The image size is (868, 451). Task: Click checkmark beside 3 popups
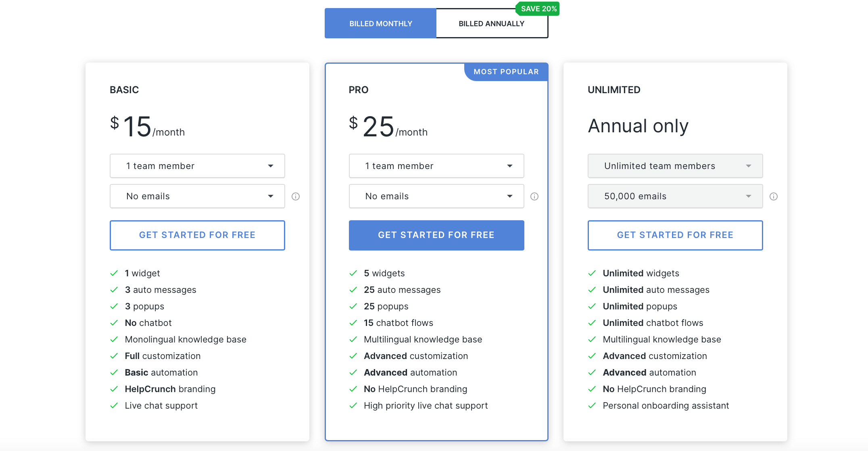[114, 306]
